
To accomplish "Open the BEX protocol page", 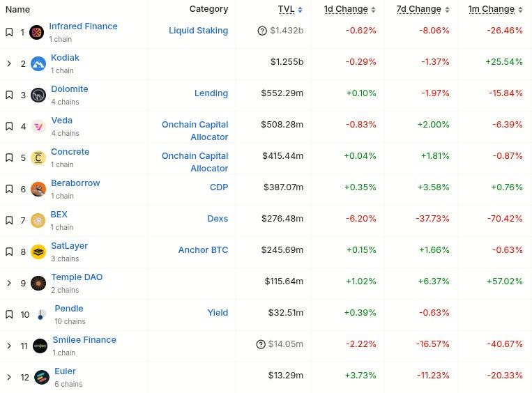I will click(59, 214).
